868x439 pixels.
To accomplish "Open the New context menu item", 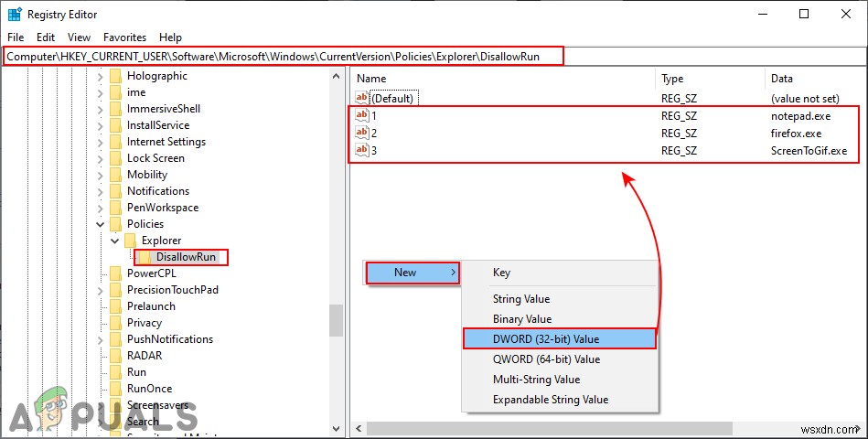I will click(413, 273).
